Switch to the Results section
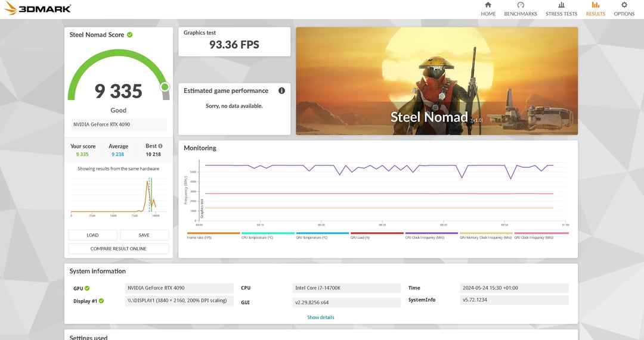The image size is (644, 340). pos(595,9)
